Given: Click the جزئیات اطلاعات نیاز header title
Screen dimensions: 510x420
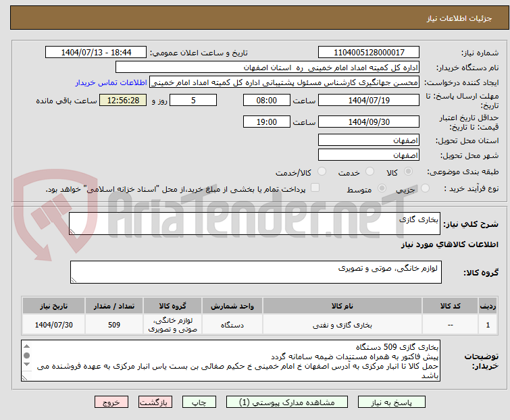Looking at the screenshot, I should (x=459, y=18).
